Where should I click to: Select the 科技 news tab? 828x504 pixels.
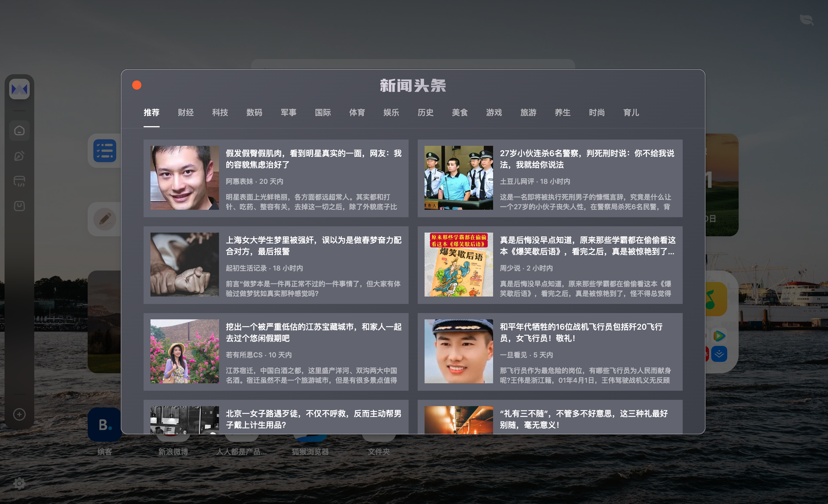(x=220, y=112)
